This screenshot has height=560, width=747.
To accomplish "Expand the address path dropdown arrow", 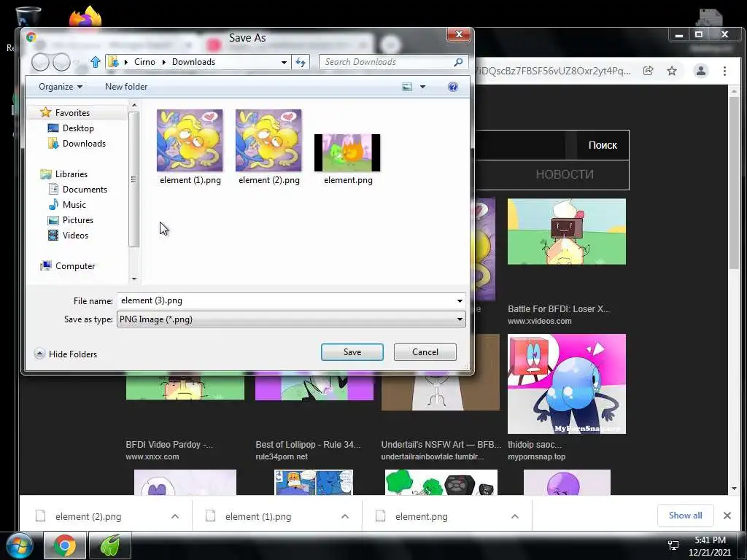I will [x=284, y=62].
